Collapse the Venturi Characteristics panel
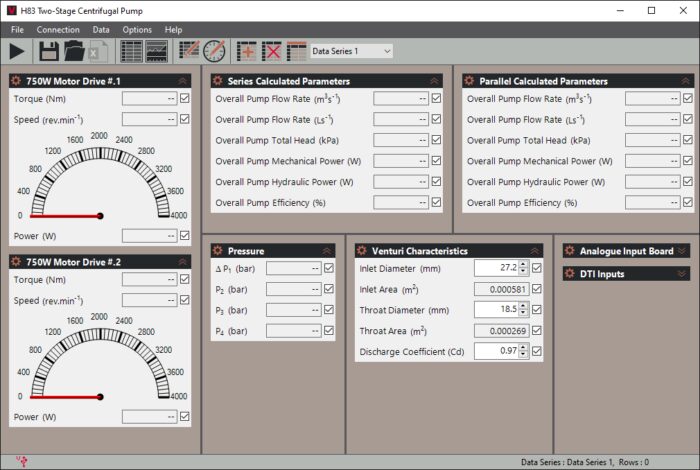 (534, 251)
